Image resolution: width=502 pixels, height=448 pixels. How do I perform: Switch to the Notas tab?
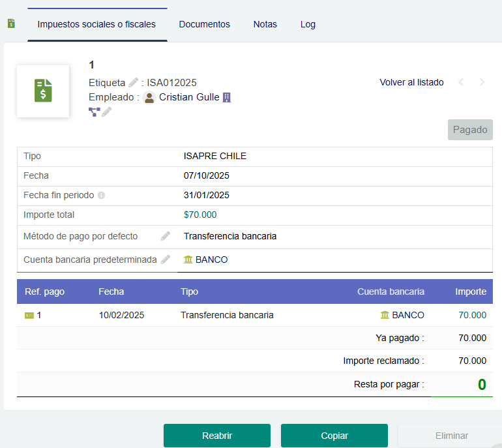click(265, 24)
